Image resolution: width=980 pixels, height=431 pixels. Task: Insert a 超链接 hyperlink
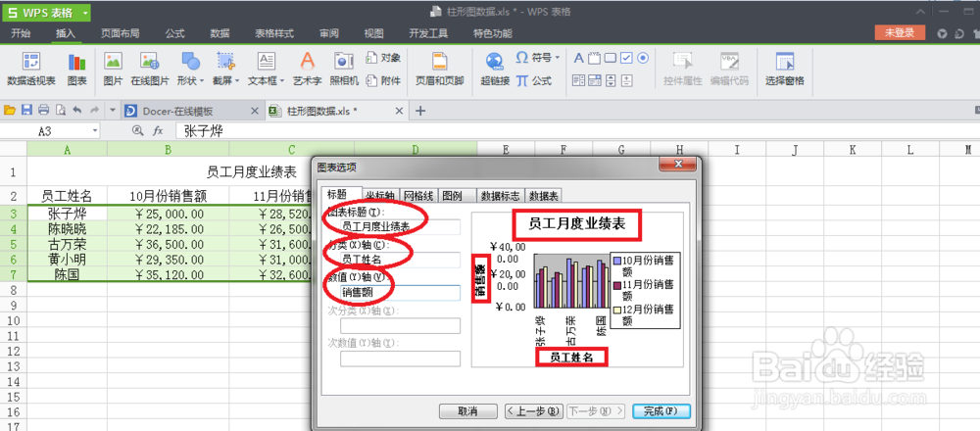494,69
